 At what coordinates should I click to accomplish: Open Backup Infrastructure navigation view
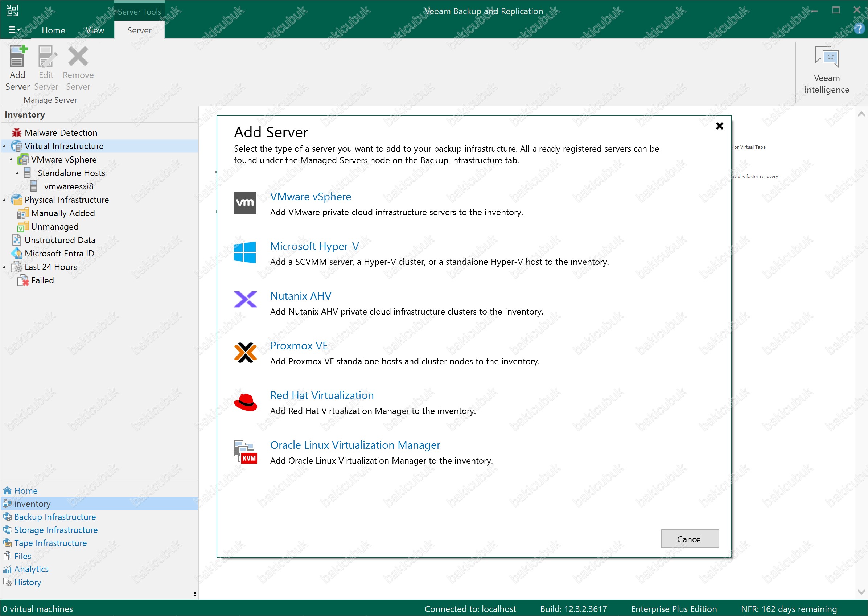55,517
